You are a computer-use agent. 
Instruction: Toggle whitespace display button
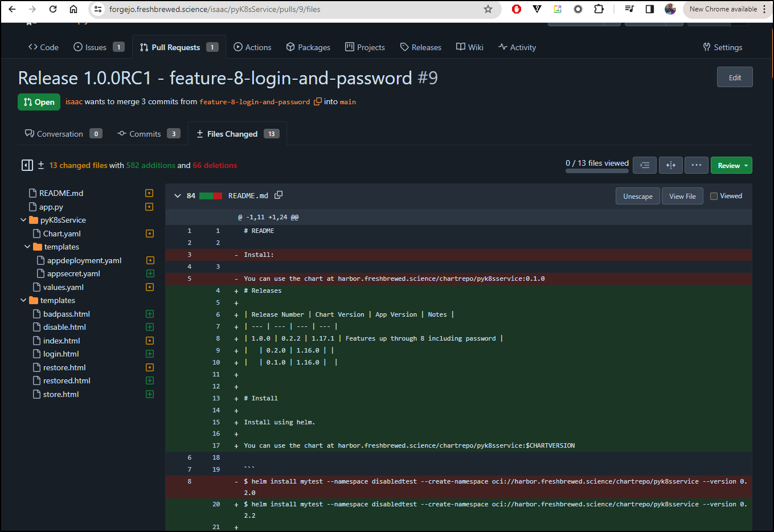645,165
